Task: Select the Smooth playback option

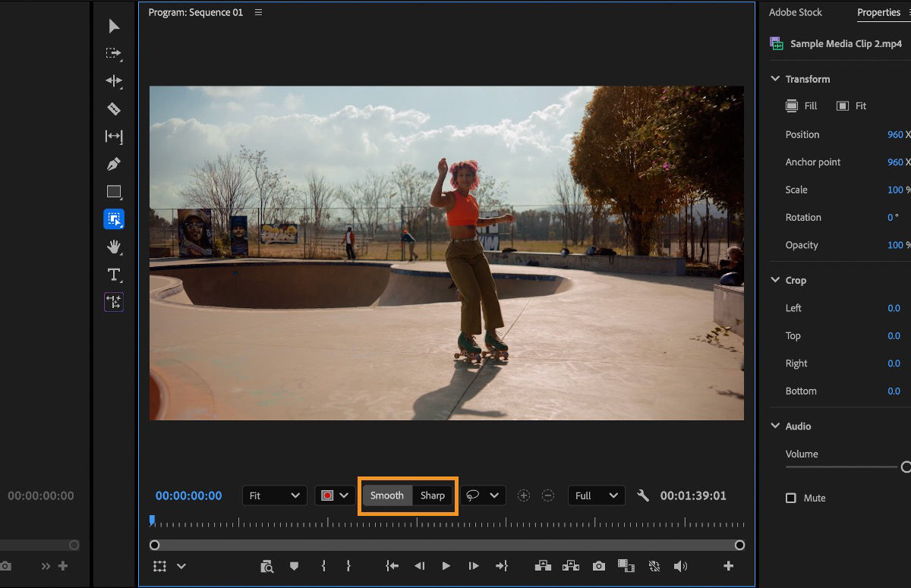Action: click(x=386, y=495)
